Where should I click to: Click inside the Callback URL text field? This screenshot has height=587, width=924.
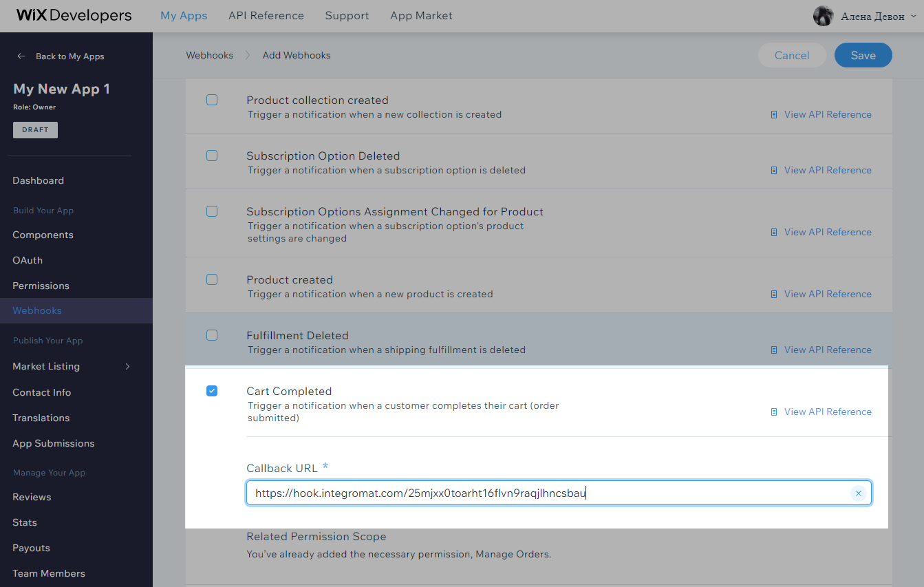pos(544,493)
